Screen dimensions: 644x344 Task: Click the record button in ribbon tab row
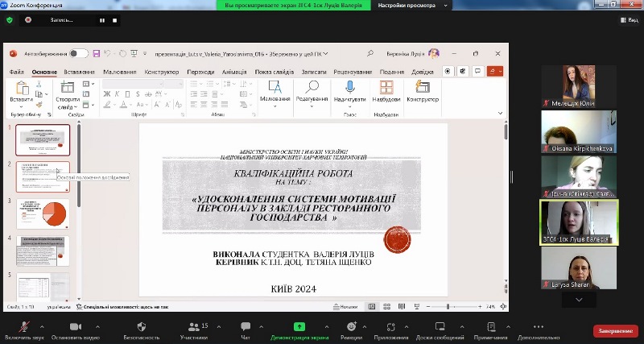coord(448,71)
